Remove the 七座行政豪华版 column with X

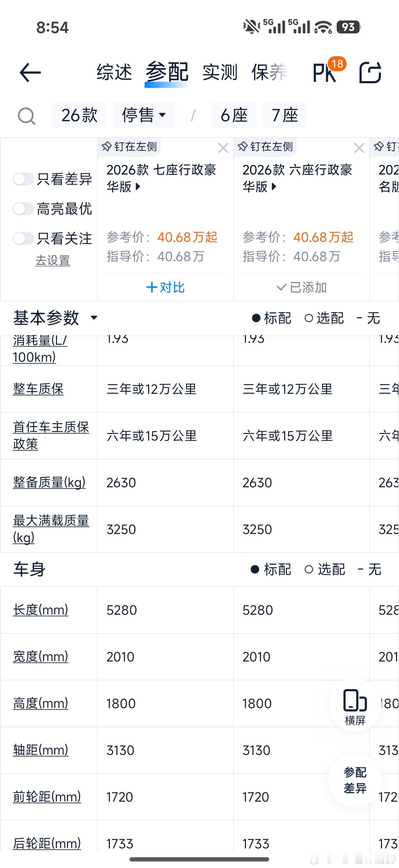click(x=223, y=148)
